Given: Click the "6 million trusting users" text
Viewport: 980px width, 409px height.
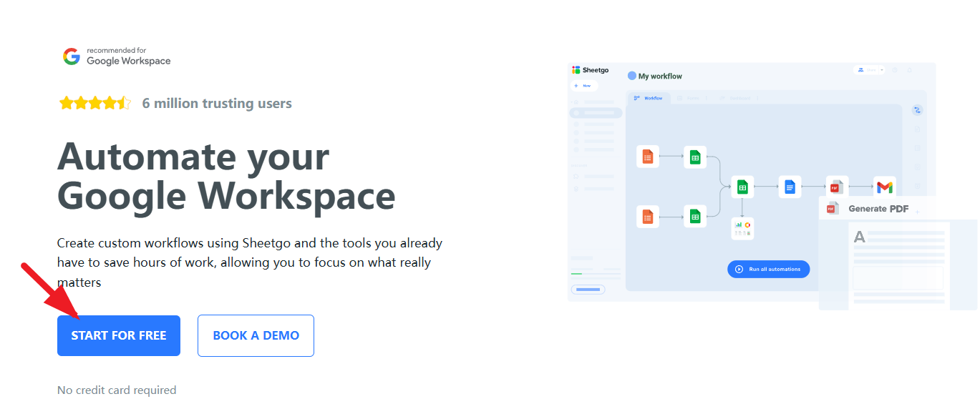Looking at the screenshot, I should point(217,103).
